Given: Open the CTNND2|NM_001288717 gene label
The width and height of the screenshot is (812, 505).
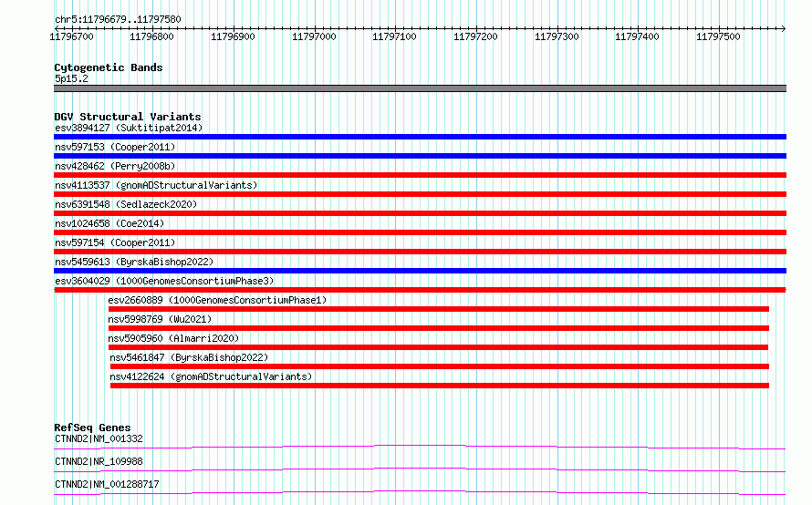Looking at the screenshot, I should 107,484.
